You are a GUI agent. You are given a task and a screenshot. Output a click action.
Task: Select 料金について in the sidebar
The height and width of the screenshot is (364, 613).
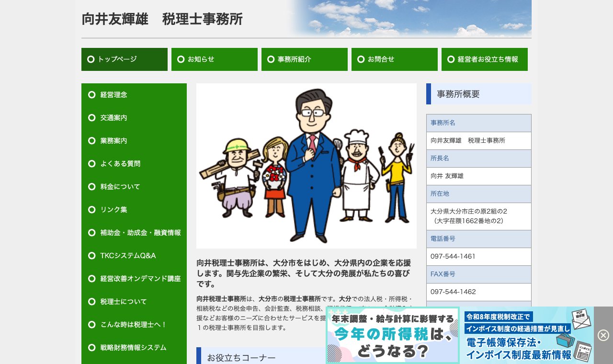[134, 187]
